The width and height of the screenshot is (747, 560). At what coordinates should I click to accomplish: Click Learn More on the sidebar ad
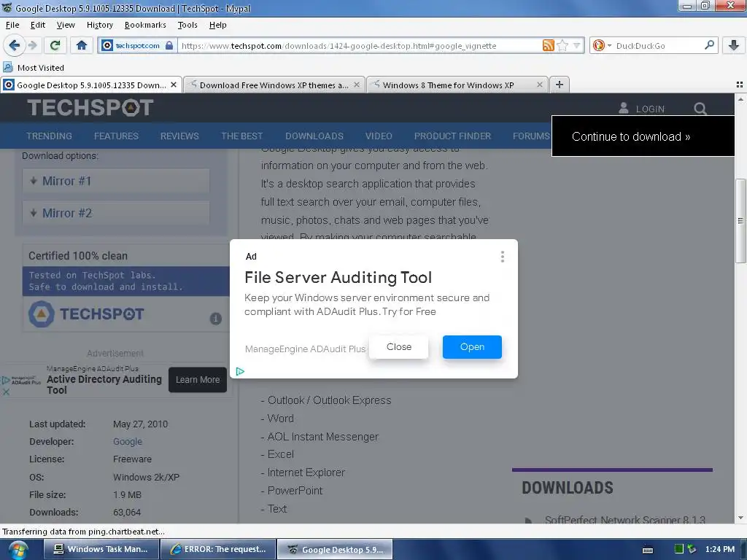[x=198, y=379]
